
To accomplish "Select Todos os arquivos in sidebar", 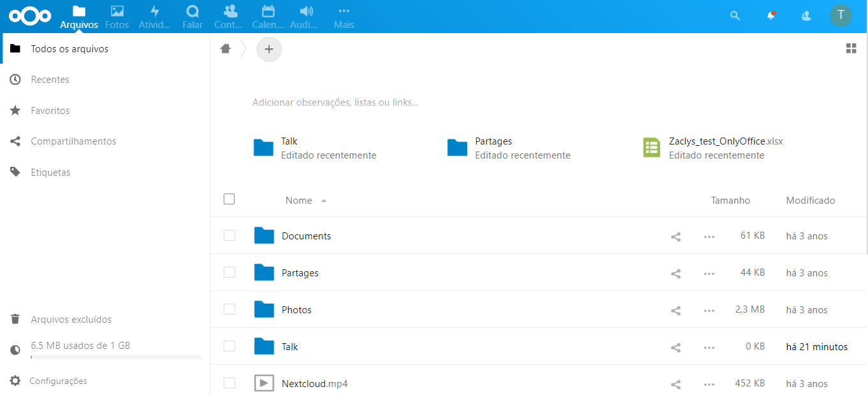I will point(105,49).
